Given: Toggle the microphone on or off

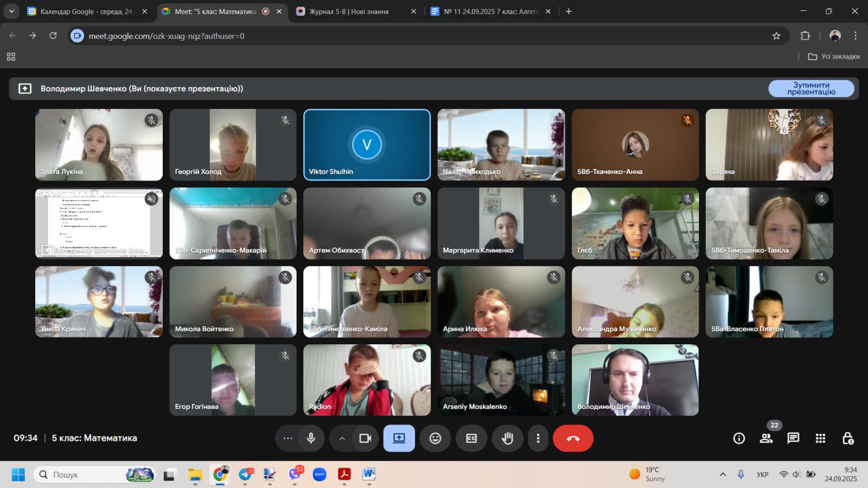Looking at the screenshot, I should pos(311,438).
